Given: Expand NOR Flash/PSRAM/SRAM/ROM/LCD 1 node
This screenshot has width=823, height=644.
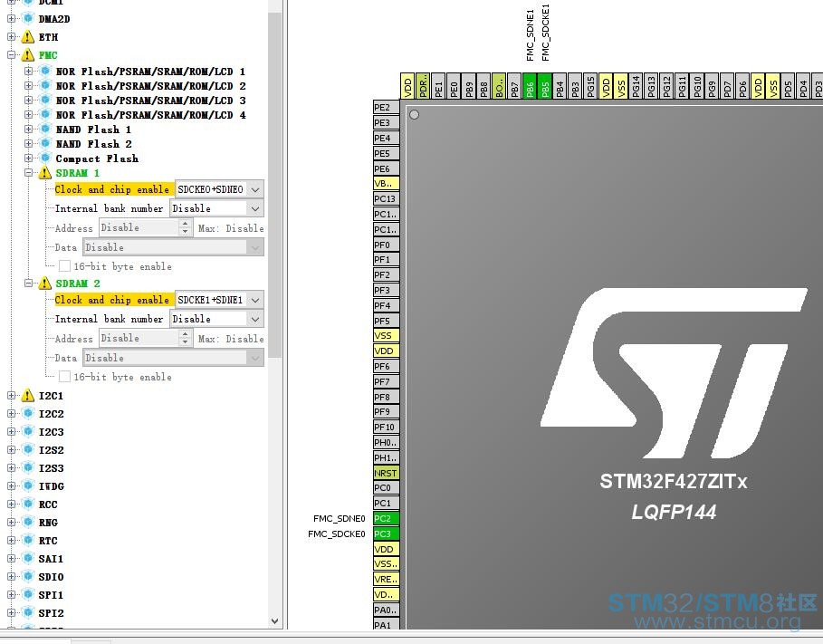Looking at the screenshot, I should pos(28,71).
